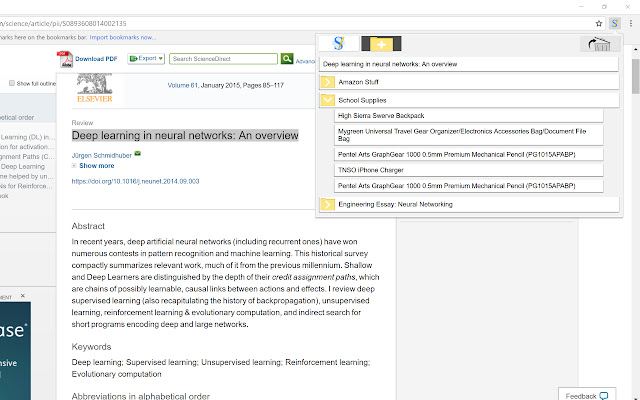Click the author email envelope icon
Viewport: 640px width, 400px height.
[x=138, y=153]
